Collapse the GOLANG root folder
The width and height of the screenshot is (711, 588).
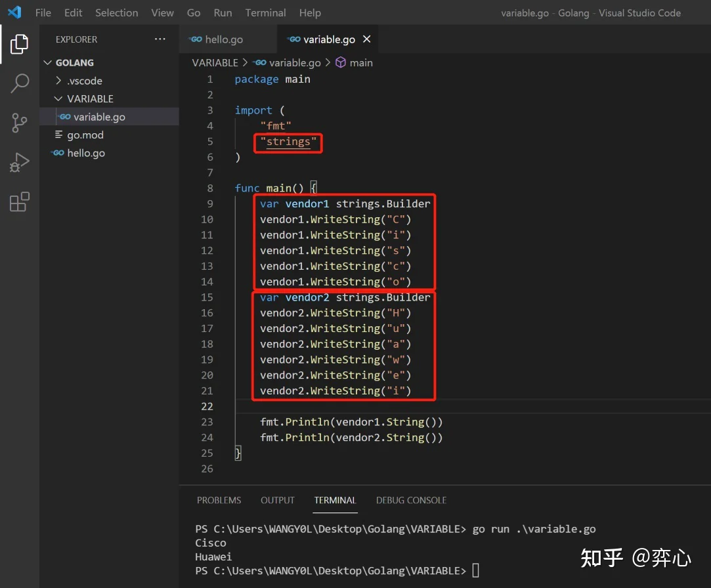tap(48, 62)
